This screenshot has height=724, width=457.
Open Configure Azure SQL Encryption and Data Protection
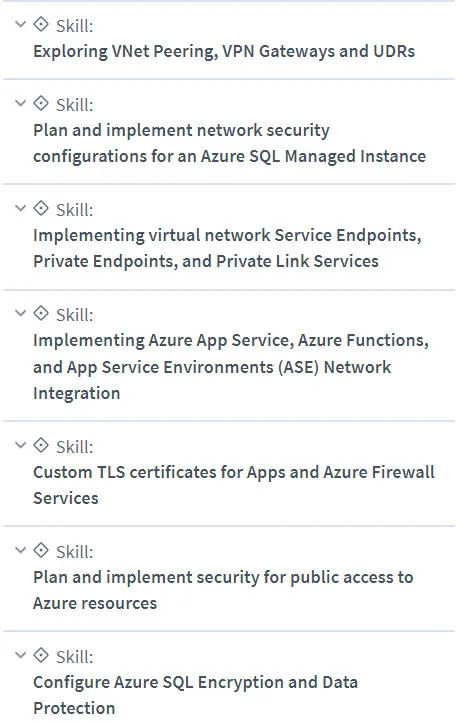195,695
